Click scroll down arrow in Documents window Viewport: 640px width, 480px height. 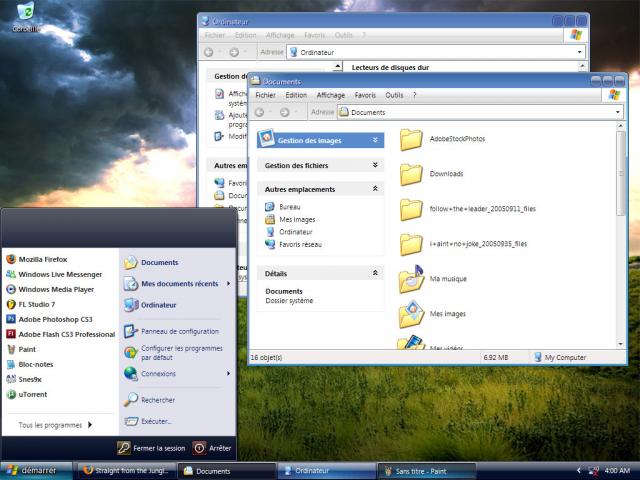point(621,344)
